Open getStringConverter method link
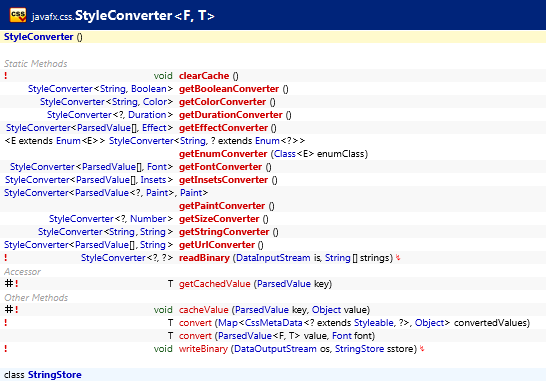This screenshot has height=381, width=546. (224, 232)
